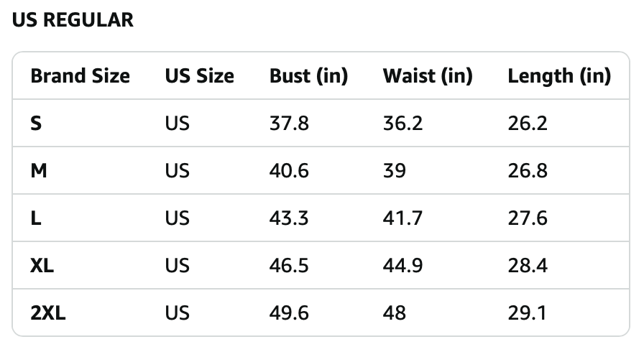
Task: Click the 29.1 length value
Action: pyautogui.click(x=527, y=313)
